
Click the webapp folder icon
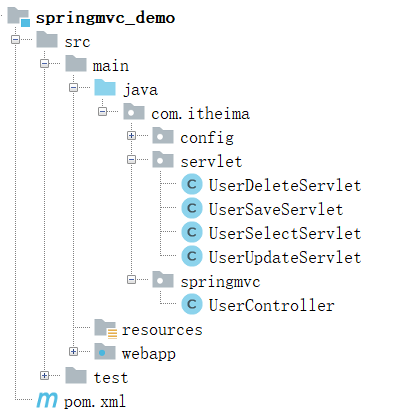point(105,351)
